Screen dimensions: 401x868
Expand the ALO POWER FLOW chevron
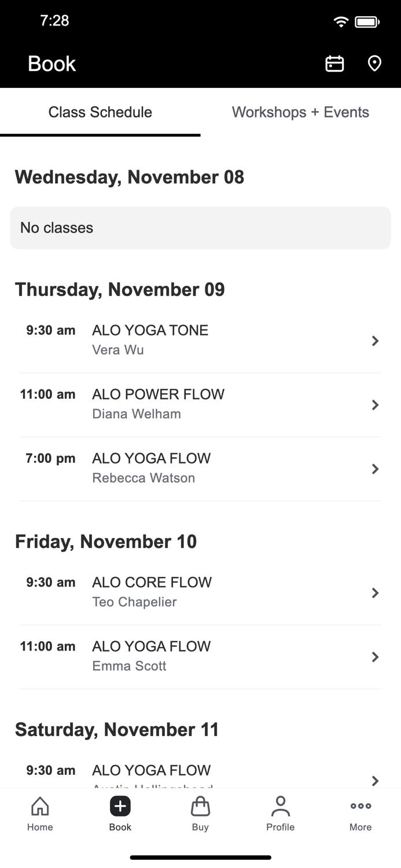pyautogui.click(x=375, y=405)
